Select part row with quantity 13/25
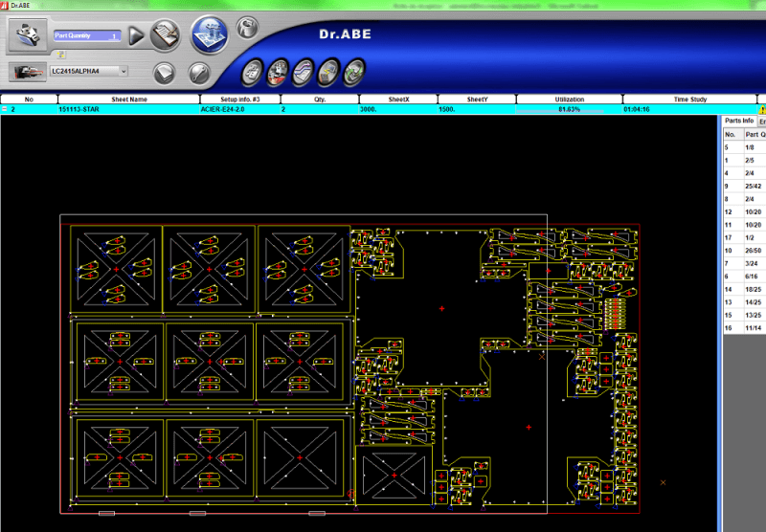Viewport: 766px width, 532px height. (x=744, y=316)
